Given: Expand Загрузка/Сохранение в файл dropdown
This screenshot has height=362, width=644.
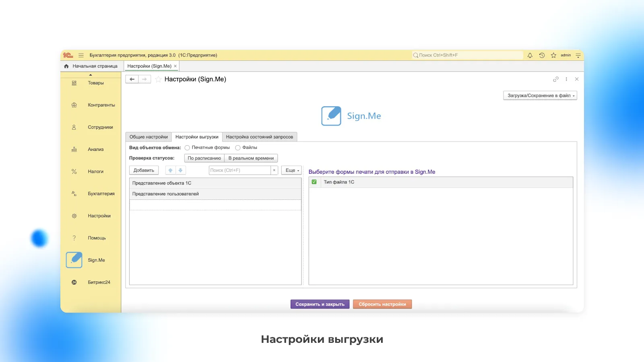Looking at the screenshot, I should [x=540, y=96].
